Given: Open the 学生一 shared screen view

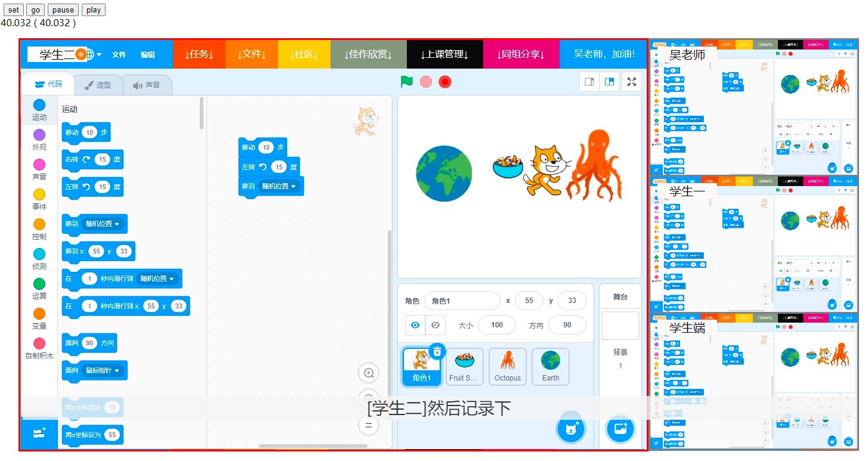Looking at the screenshot, I should (x=754, y=245).
